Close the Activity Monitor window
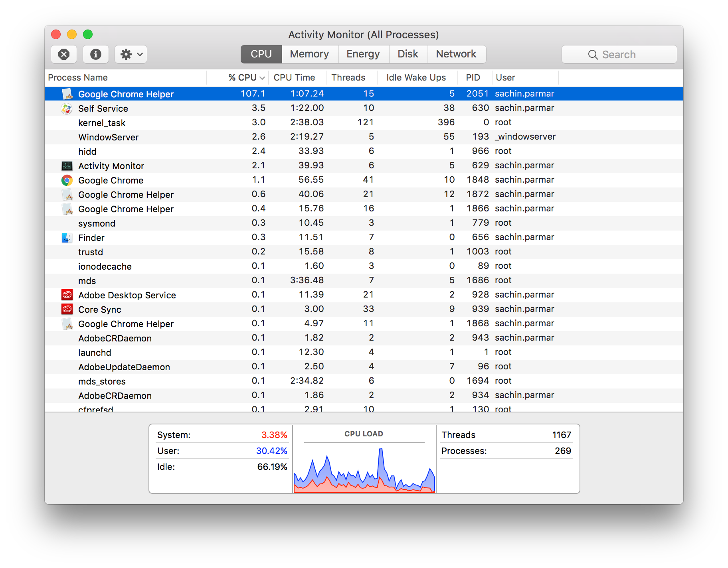 pyautogui.click(x=56, y=34)
